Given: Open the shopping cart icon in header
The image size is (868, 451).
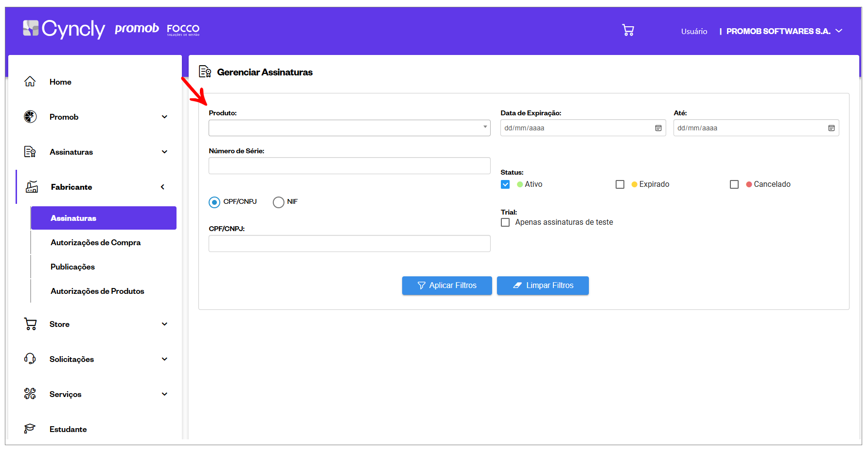Looking at the screenshot, I should point(628,31).
